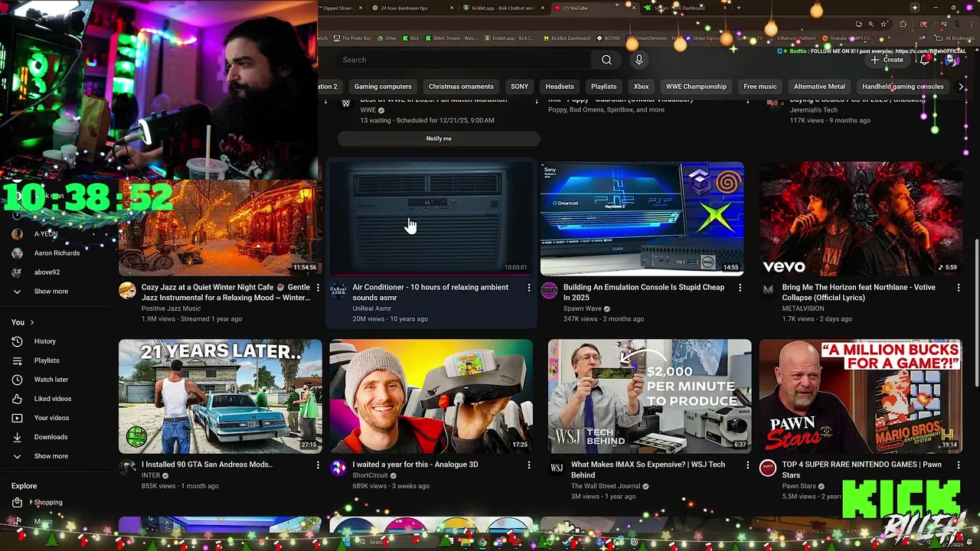Bookmark this page with star icon
This screenshot has width=980, height=551.
coord(884,24)
